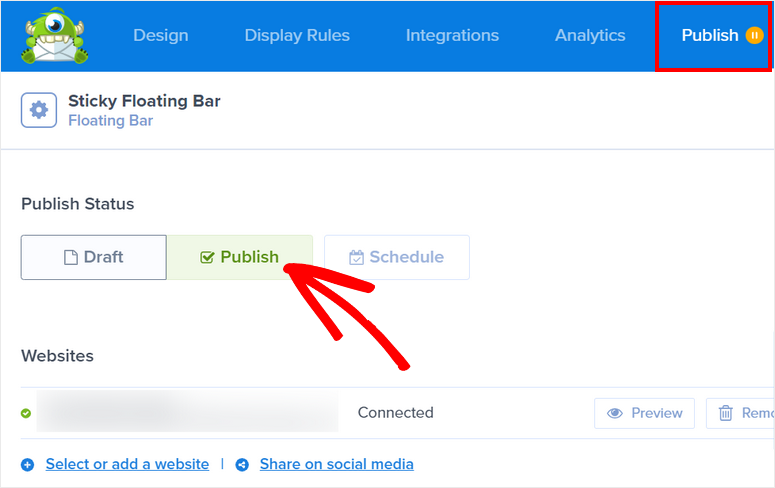Set publish status to Draft
The height and width of the screenshot is (488, 775).
(94, 257)
